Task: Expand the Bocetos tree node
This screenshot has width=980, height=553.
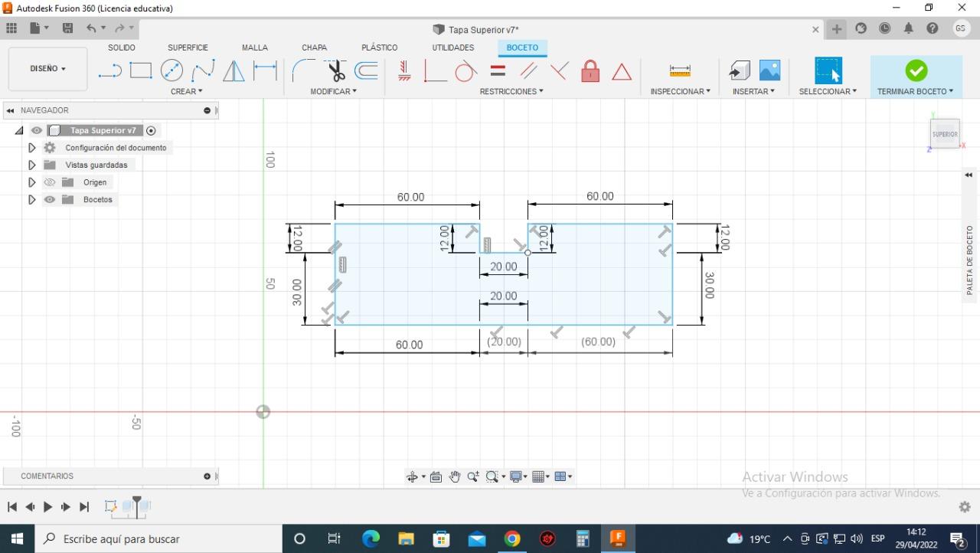Action: click(x=31, y=200)
